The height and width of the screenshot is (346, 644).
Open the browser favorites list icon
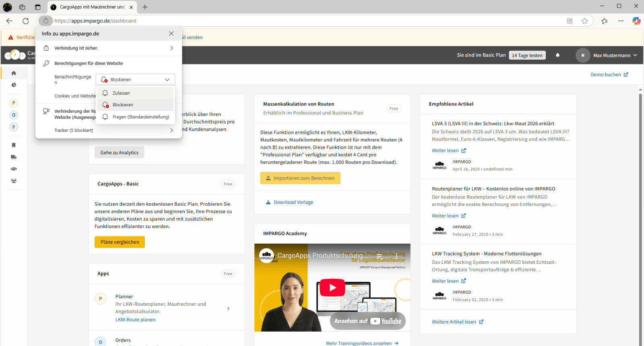[604, 21]
